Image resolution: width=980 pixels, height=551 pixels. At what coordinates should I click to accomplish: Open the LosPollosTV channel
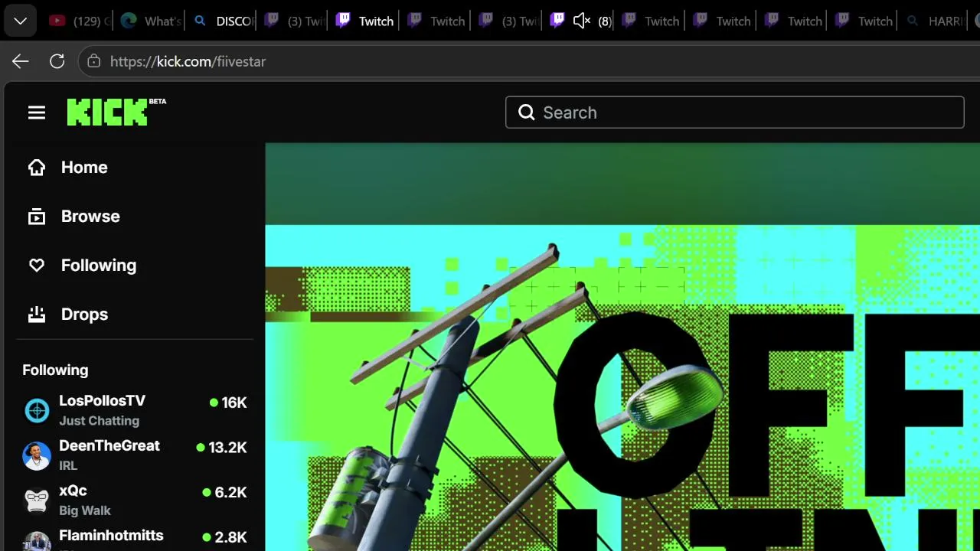click(x=135, y=410)
